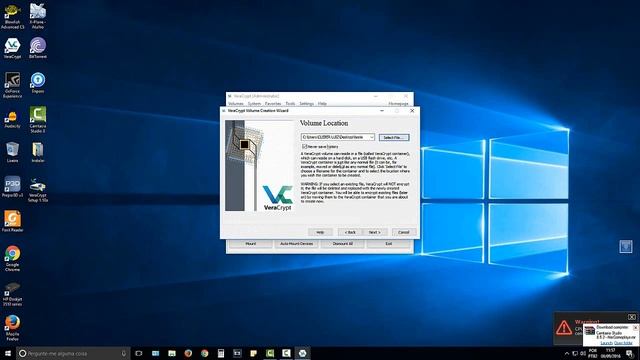Image resolution: width=640 pixels, height=360 pixels.
Task: Open the Instalar folder desktop icon
Action: click(38, 152)
